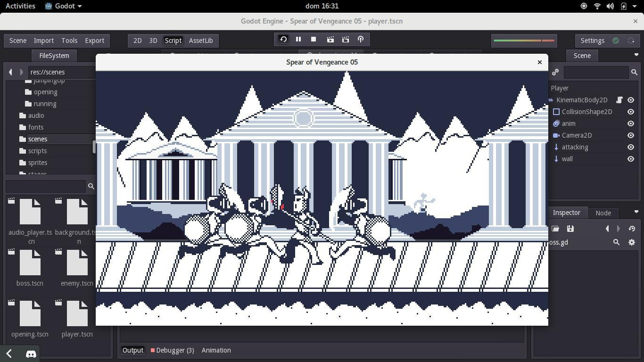Click the CollisionShape2D node icon
Viewport: 644px width, 362px height.
556,112
